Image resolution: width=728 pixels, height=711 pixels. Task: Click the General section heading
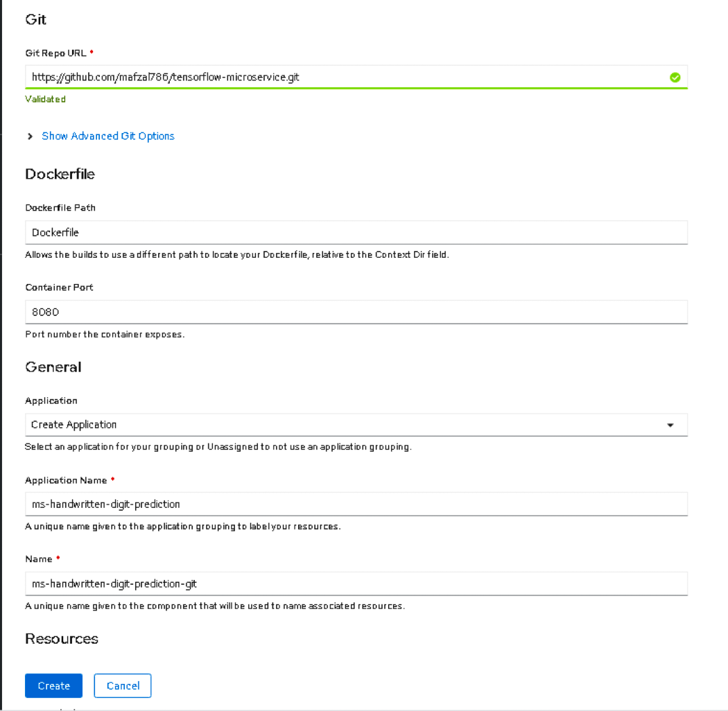pyautogui.click(x=53, y=367)
